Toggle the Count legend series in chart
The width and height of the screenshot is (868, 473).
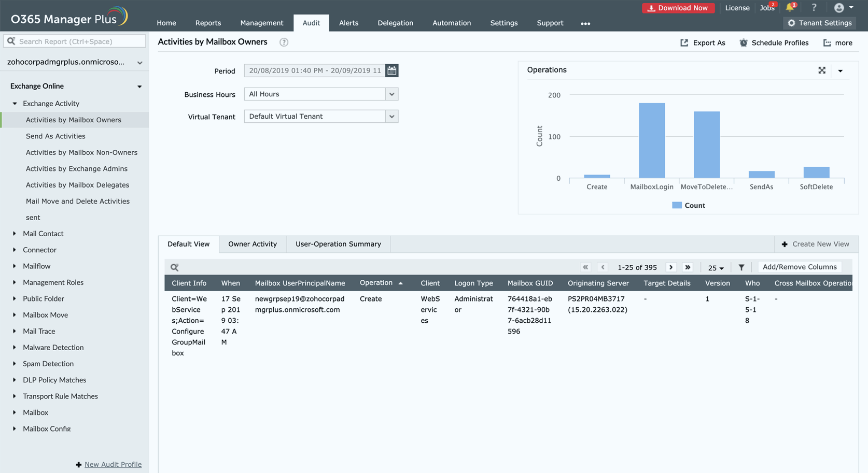pyautogui.click(x=689, y=206)
